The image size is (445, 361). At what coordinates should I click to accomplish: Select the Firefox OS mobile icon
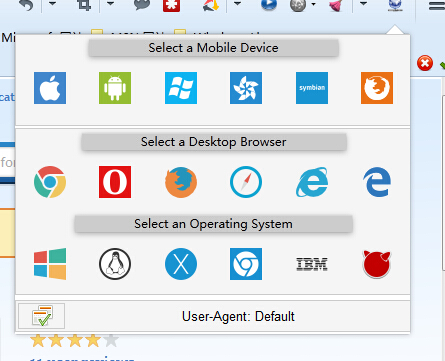coord(377,88)
